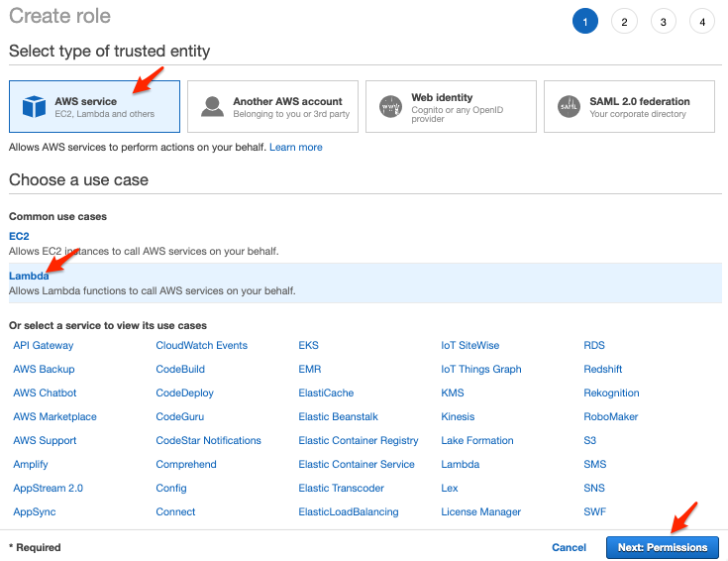Image resolution: width=728 pixels, height=561 pixels.
Task: Select the CodeGuru service
Action: tap(179, 416)
